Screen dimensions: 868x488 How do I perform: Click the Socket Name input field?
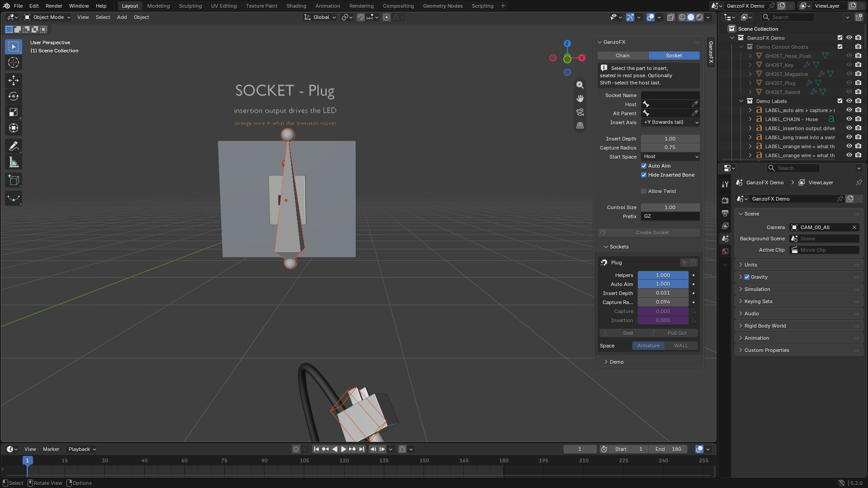(670, 95)
